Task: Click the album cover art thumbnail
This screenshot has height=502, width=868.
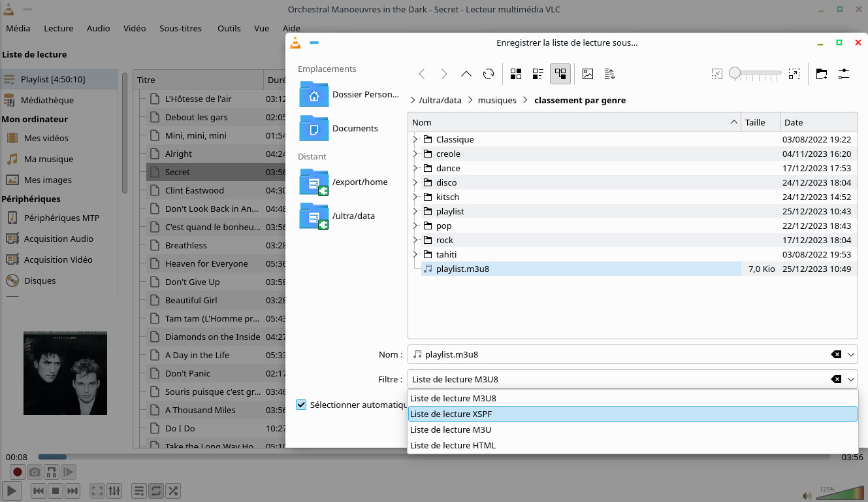Action: click(x=65, y=373)
